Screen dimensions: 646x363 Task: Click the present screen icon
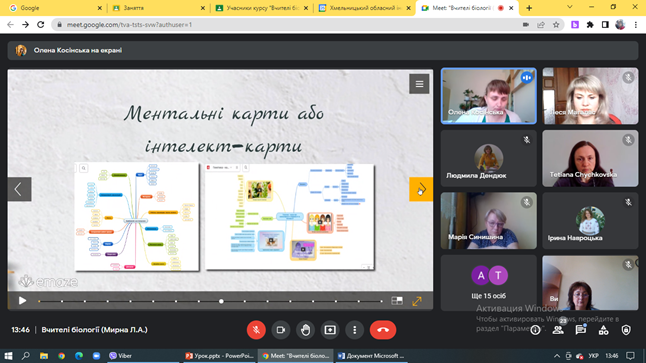point(330,330)
